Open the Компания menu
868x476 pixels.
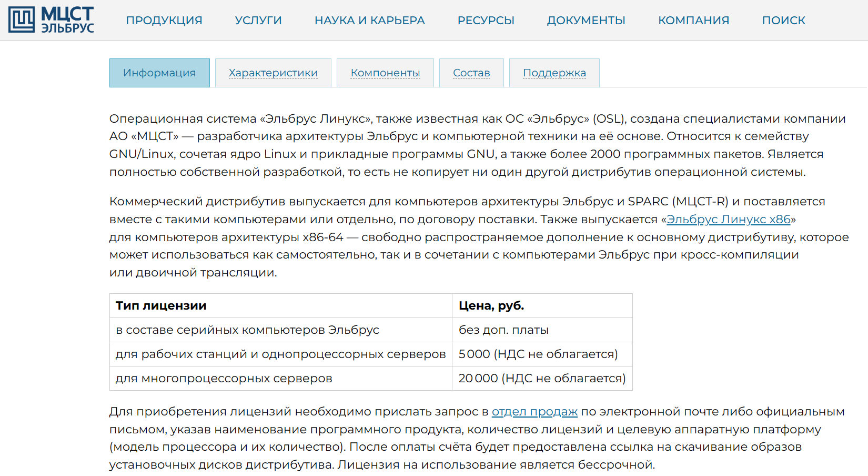point(694,21)
